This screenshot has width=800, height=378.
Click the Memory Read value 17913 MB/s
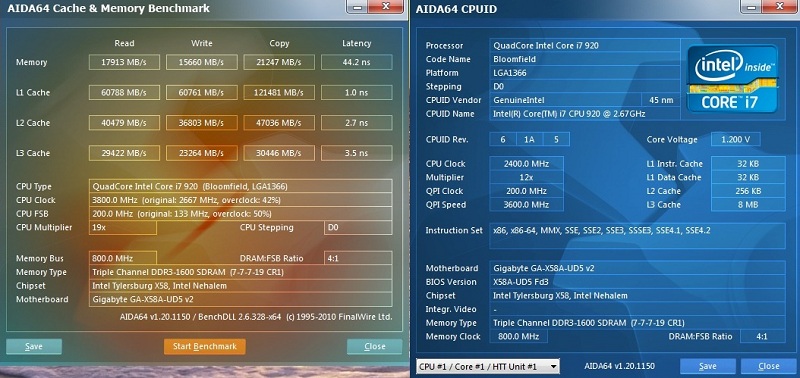click(x=124, y=62)
